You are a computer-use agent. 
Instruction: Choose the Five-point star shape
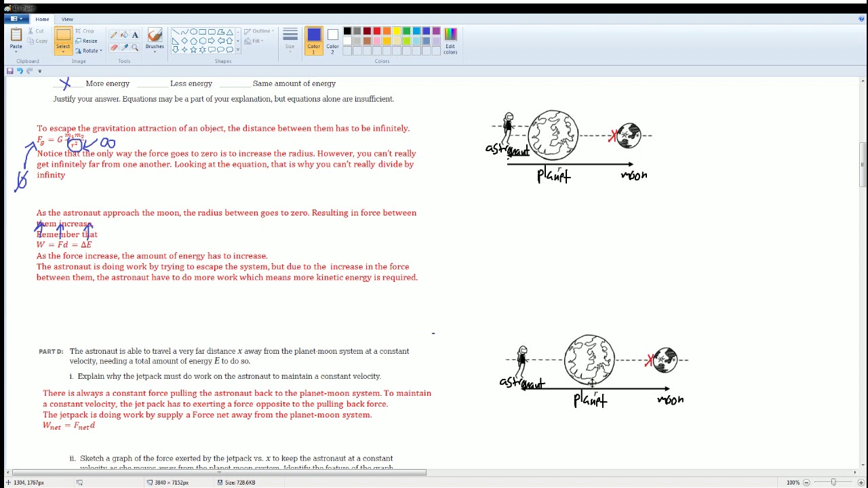[193, 49]
